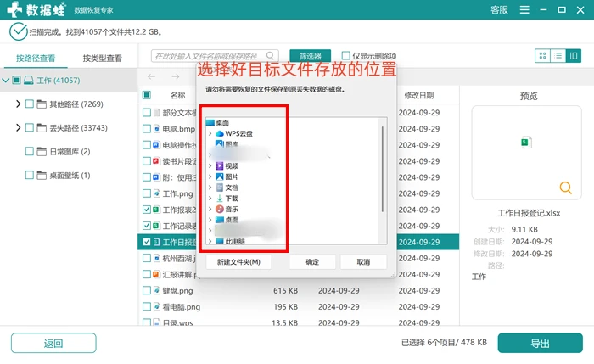Click the 返回 back button
This screenshot has width=594, height=364.
pos(53,343)
